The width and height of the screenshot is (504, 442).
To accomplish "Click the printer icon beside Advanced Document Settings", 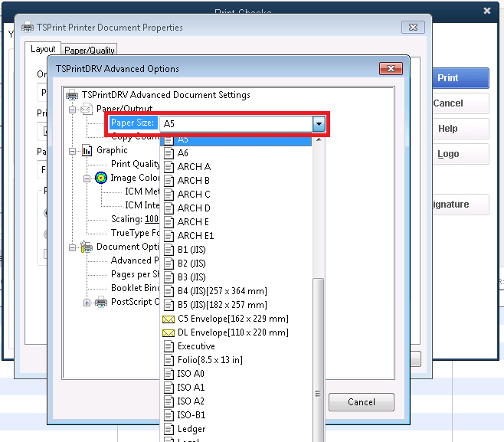I will (x=72, y=95).
